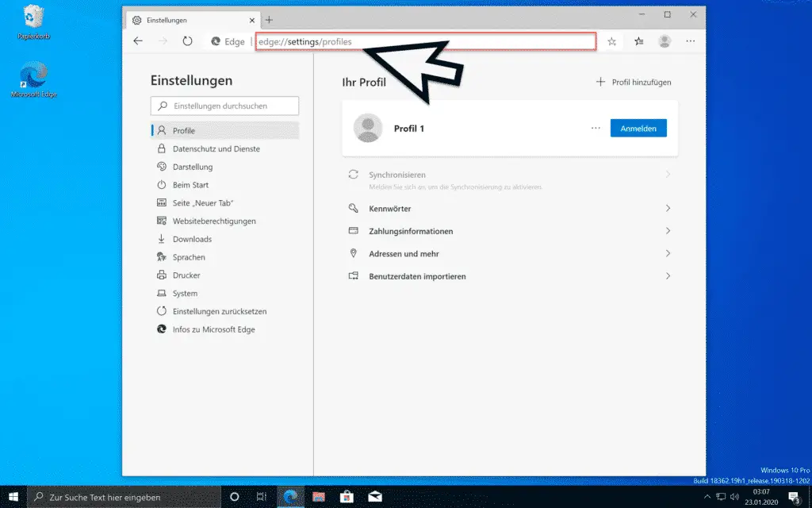The width and height of the screenshot is (812, 508).
Task: Click the edge://settings/profiles address bar
Action: 426,41
